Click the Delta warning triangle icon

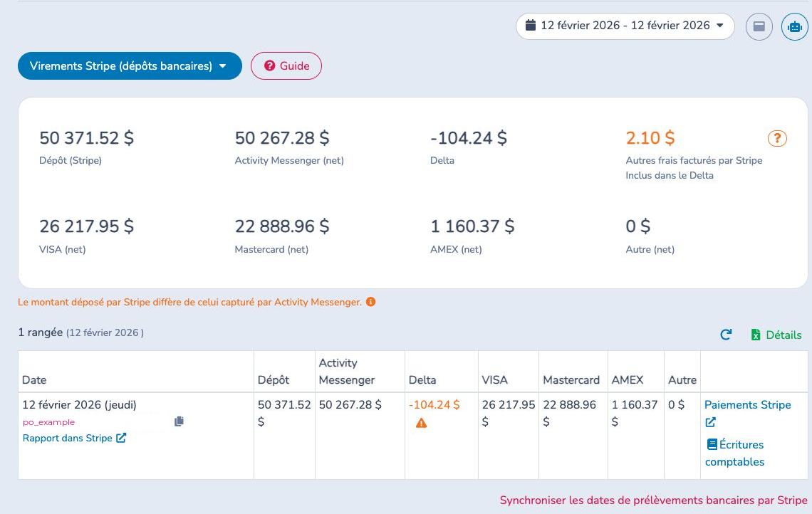pyautogui.click(x=422, y=424)
